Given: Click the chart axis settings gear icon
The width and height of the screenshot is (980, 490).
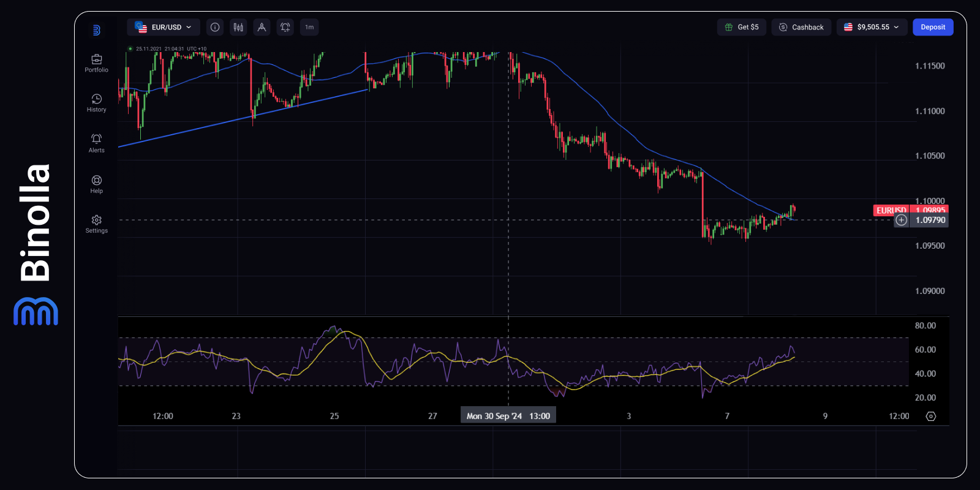Looking at the screenshot, I should (931, 416).
